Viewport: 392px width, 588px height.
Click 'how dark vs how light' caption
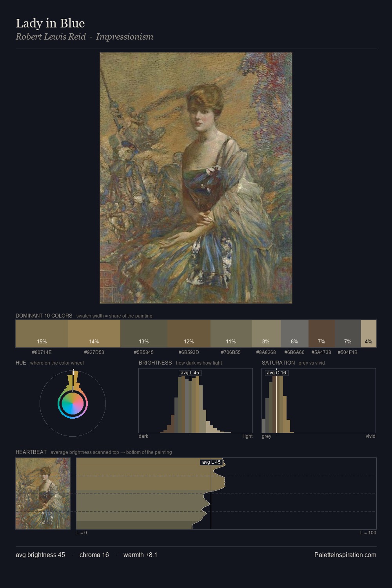click(199, 363)
